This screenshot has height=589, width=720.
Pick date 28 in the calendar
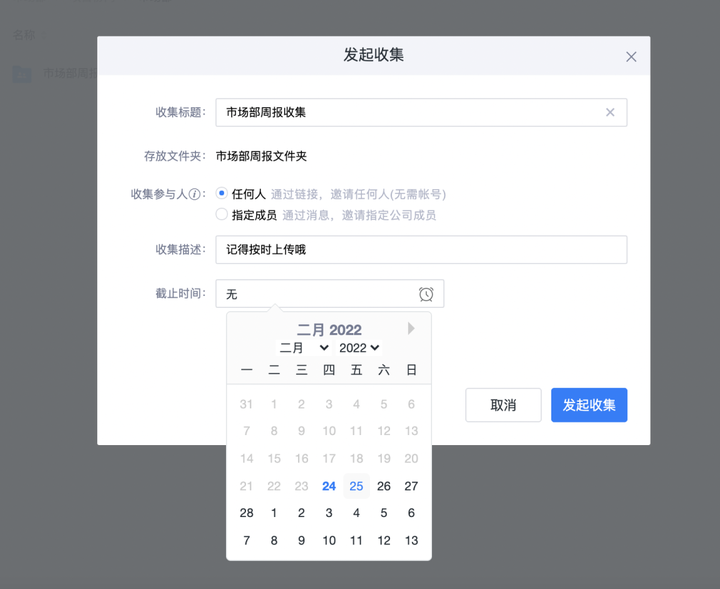tap(247, 513)
